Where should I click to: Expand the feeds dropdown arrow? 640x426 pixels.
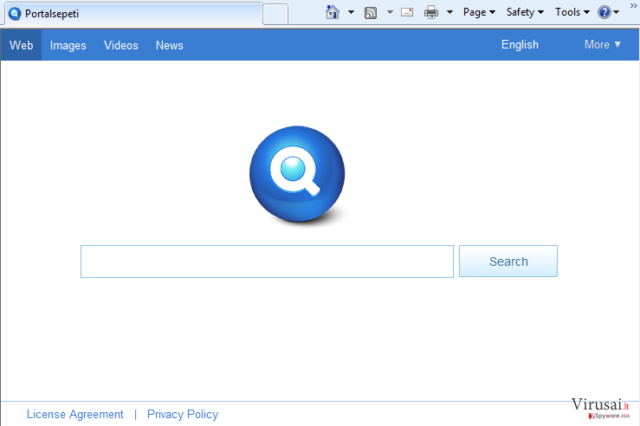(x=390, y=12)
